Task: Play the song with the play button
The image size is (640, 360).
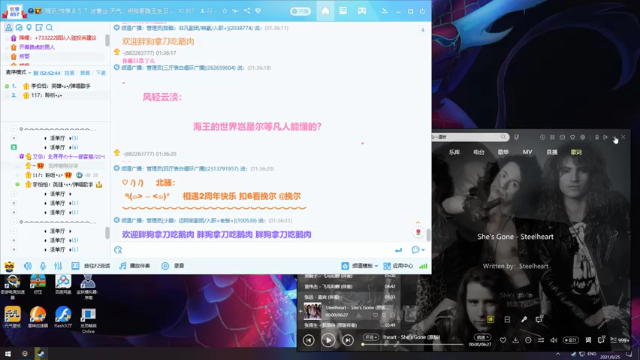Action: [x=328, y=340]
